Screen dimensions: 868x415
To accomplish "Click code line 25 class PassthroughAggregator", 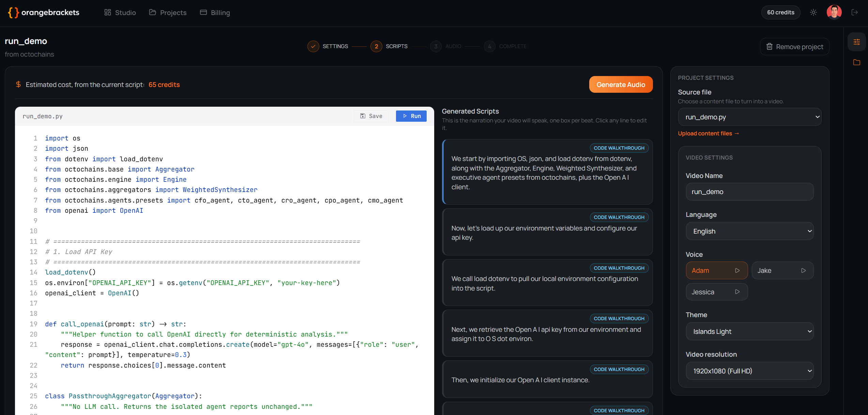I will pyautogui.click(x=123, y=396).
